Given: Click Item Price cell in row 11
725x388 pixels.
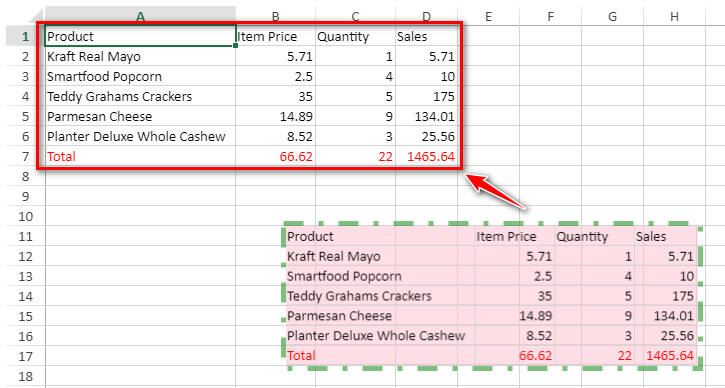Looking at the screenshot, I should click(515, 236).
